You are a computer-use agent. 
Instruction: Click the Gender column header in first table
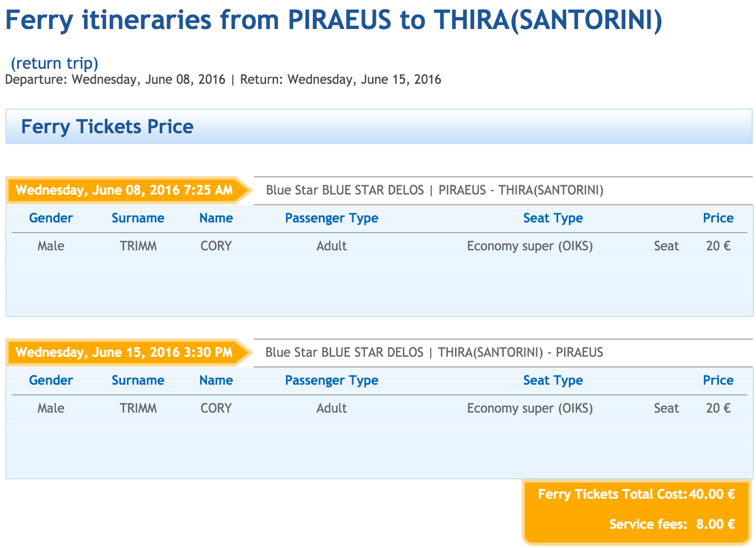pos(51,218)
